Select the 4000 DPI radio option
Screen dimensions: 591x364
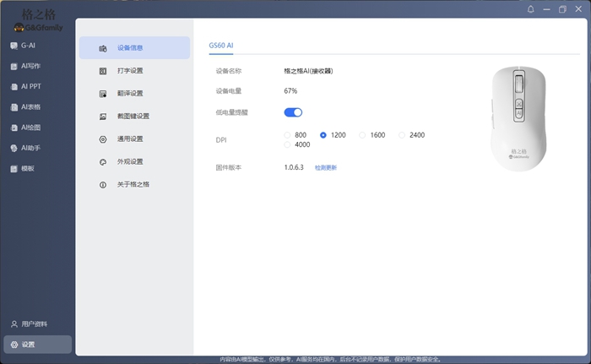[289, 145]
